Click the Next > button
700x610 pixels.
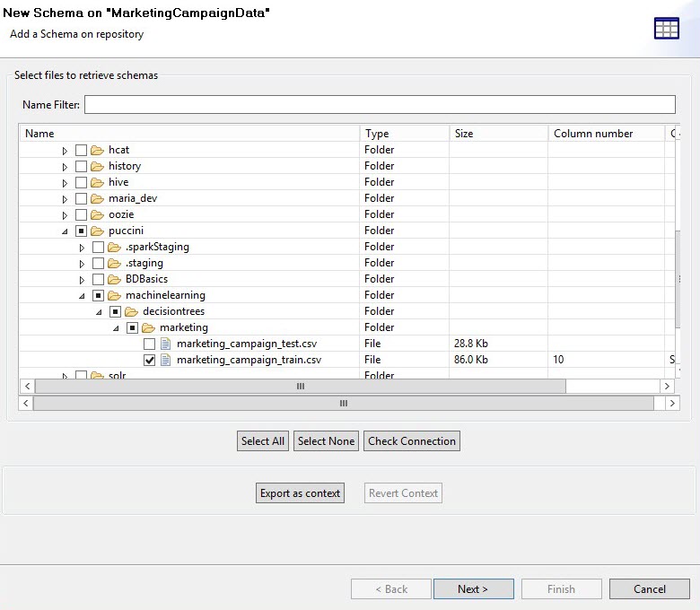pos(473,589)
